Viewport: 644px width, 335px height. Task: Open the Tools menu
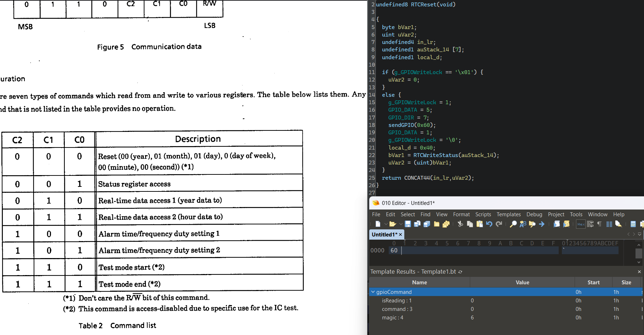[x=576, y=214]
